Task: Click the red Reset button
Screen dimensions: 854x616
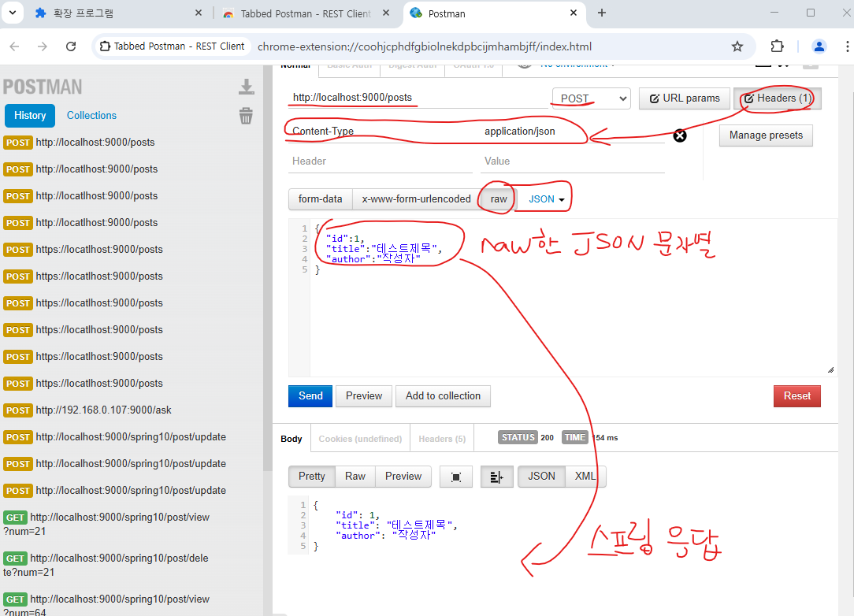Action: [796, 396]
